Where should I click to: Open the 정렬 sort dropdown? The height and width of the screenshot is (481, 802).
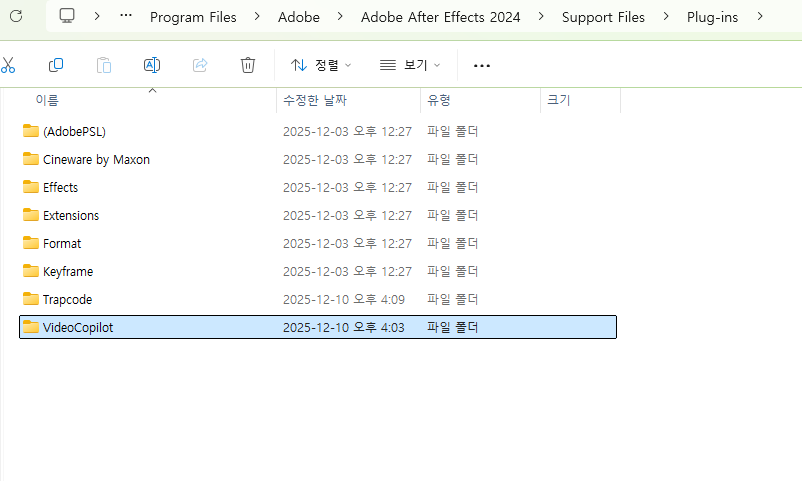pyautogui.click(x=321, y=65)
